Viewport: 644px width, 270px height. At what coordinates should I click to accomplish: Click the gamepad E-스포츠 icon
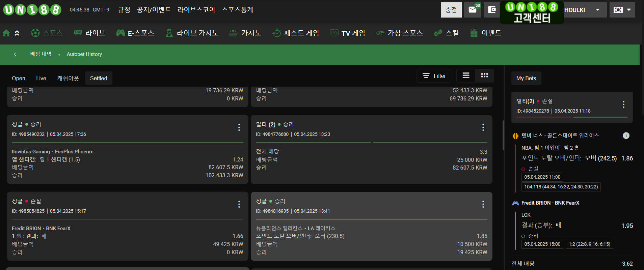[x=120, y=33]
